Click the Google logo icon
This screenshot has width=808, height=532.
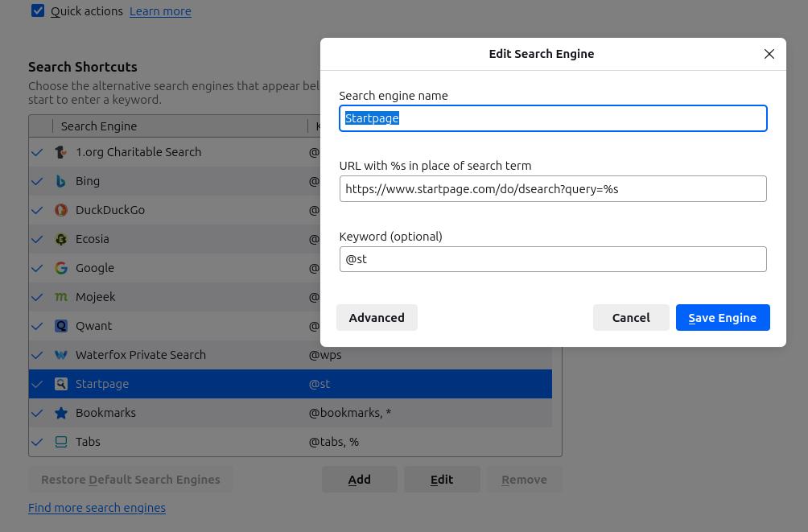[x=61, y=268]
